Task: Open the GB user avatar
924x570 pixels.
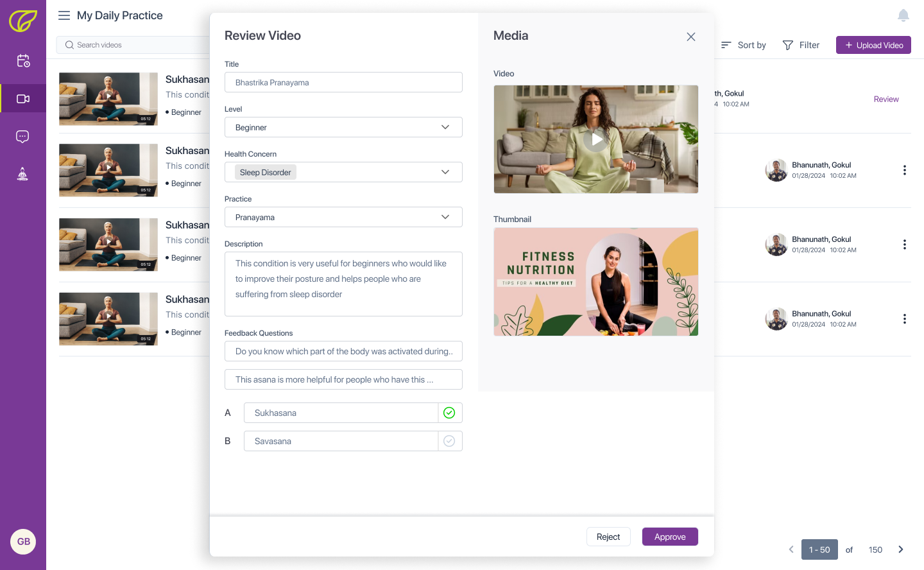Action: click(23, 541)
